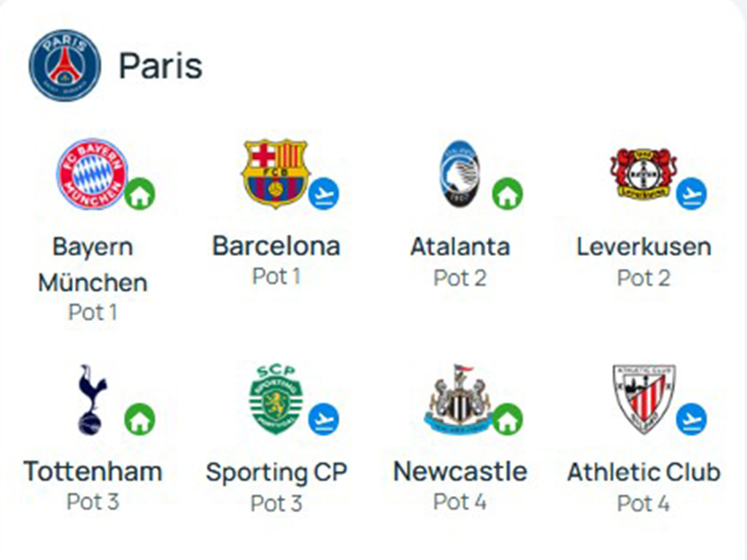747x560 pixels.
Task: Select the plane icon next to Sporting CP
Action: pos(323,419)
